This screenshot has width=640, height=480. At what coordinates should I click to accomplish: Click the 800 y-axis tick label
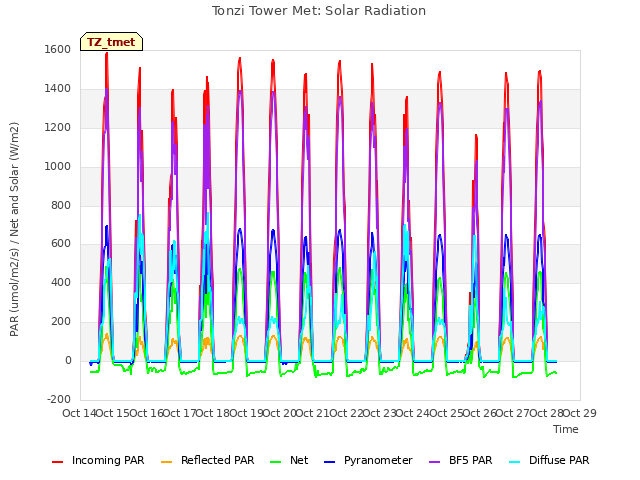61,205
